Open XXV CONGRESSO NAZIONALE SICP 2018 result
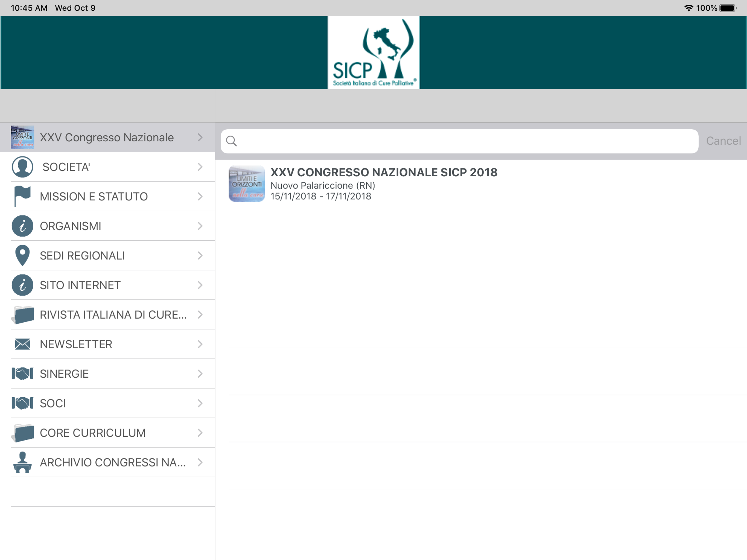This screenshot has width=747, height=560. (384, 173)
